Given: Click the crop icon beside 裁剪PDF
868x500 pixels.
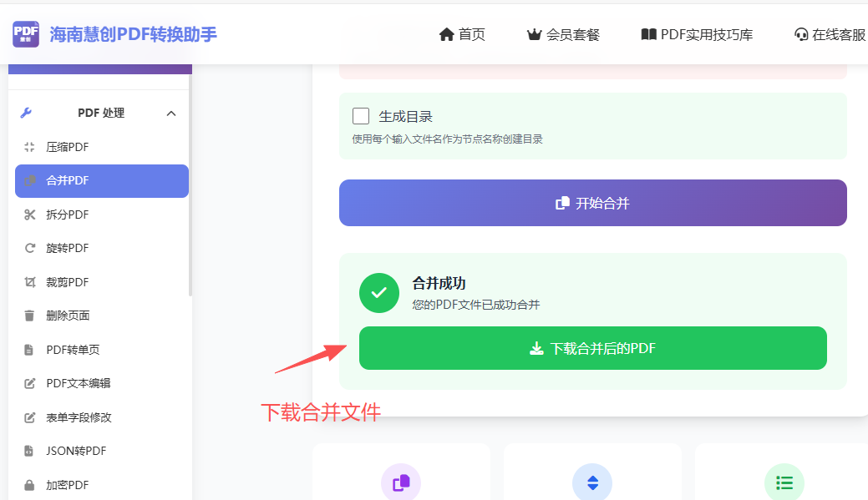Looking at the screenshot, I should (x=30, y=282).
